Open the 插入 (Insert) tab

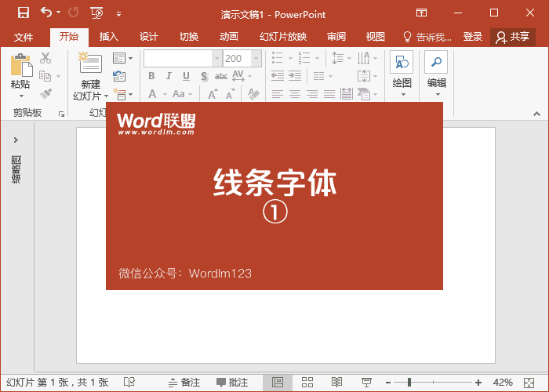click(109, 37)
